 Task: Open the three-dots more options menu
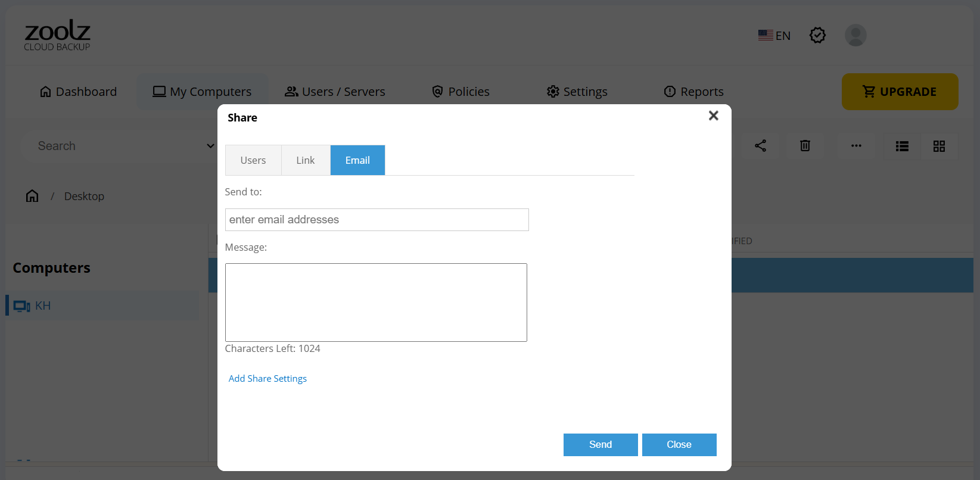coord(856,146)
